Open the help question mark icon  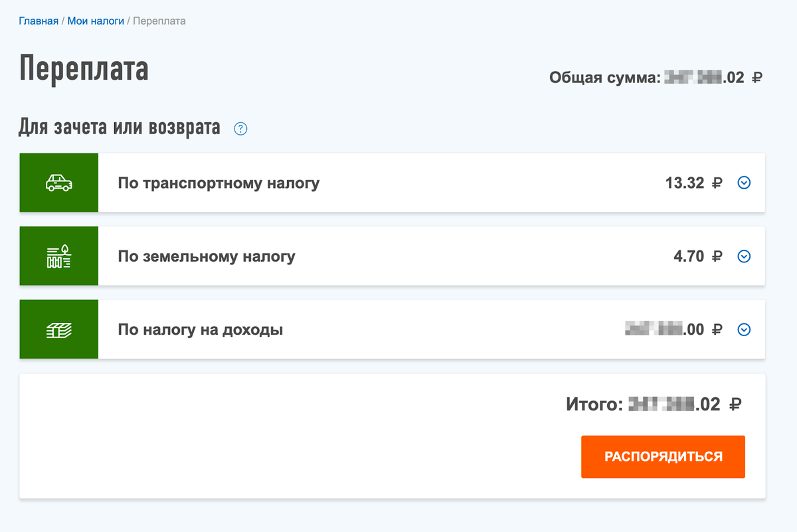pyautogui.click(x=240, y=129)
